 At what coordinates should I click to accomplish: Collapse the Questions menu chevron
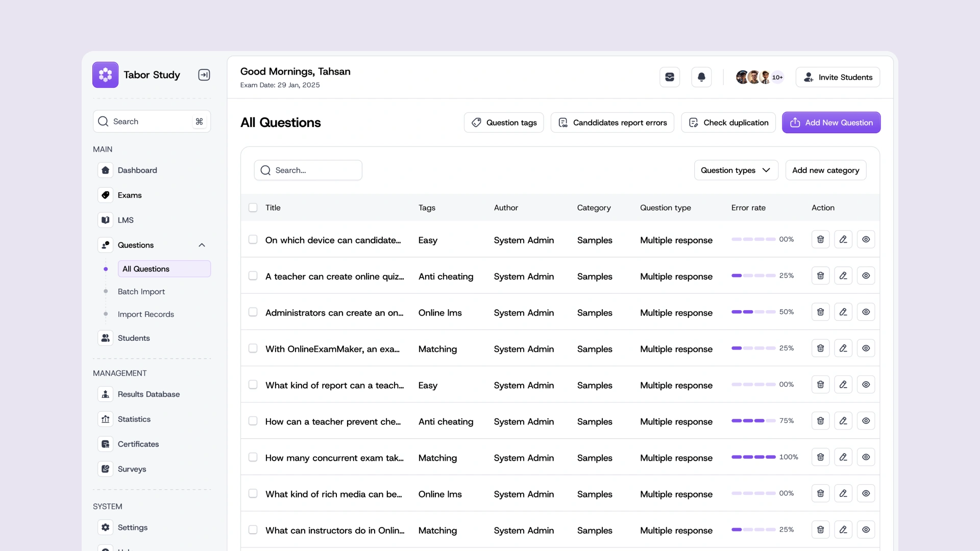[x=202, y=245]
